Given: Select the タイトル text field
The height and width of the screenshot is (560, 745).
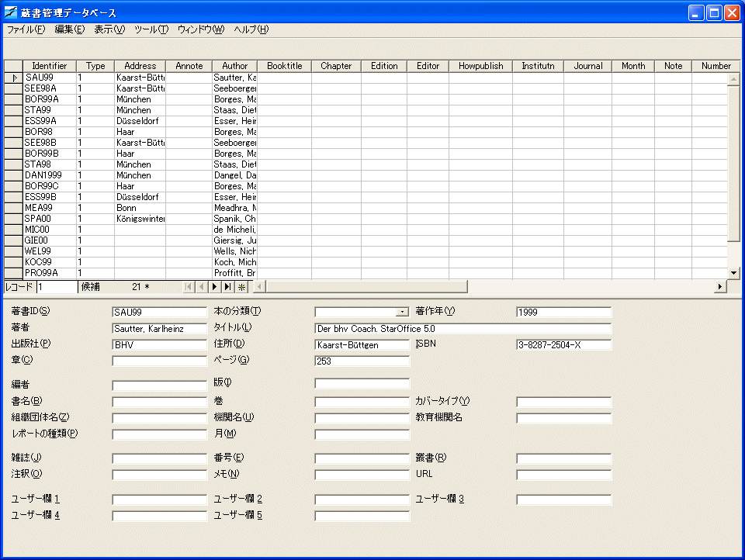Looking at the screenshot, I should [x=463, y=329].
